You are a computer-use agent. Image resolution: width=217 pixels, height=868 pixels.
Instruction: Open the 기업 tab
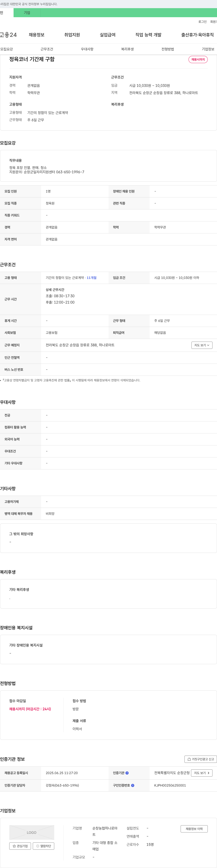coord(27,13)
